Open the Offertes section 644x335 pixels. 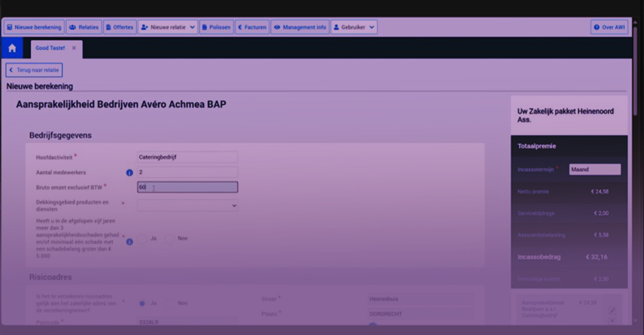(119, 27)
